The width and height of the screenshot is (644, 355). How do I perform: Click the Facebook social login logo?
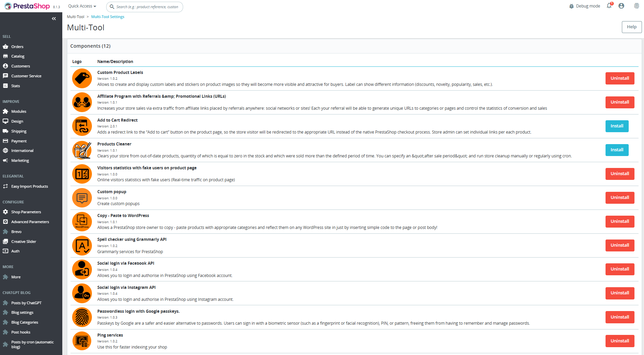pyautogui.click(x=82, y=269)
